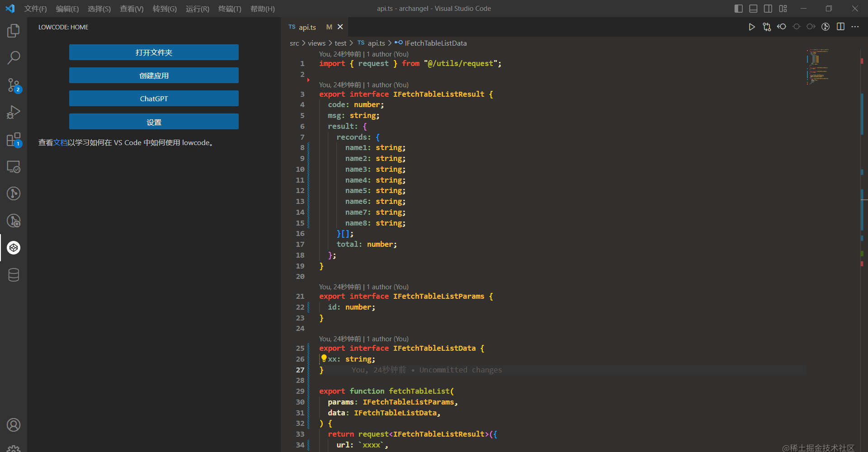The image size is (868, 452).
Task: Select the test breadcrumb segment
Action: coord(340,43)
